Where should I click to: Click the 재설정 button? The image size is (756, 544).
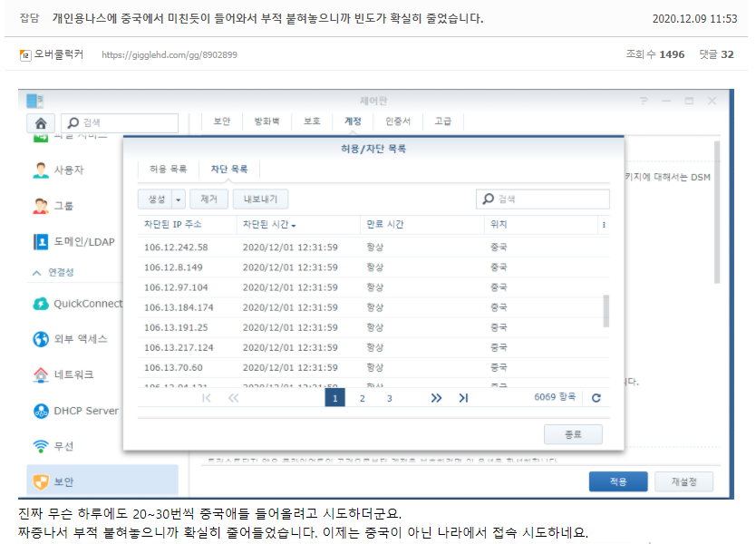[x=683, y=481]
